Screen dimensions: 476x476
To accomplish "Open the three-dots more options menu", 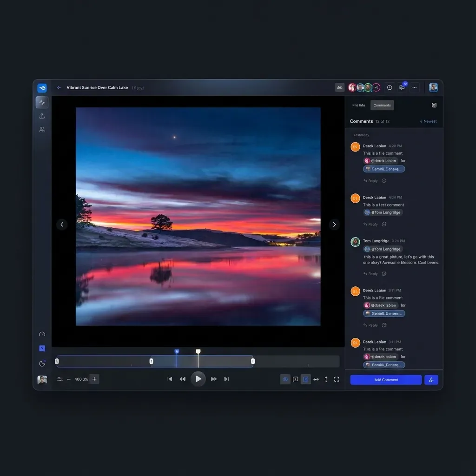I will coord(414,87).
